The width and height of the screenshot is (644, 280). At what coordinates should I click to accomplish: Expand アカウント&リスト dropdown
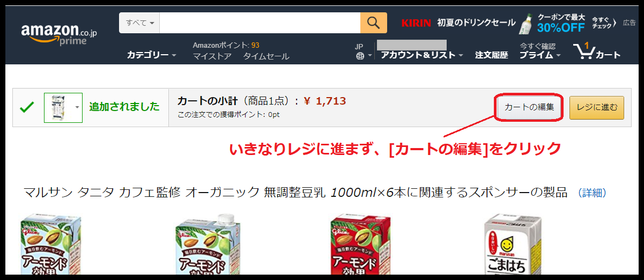[422, 55]
